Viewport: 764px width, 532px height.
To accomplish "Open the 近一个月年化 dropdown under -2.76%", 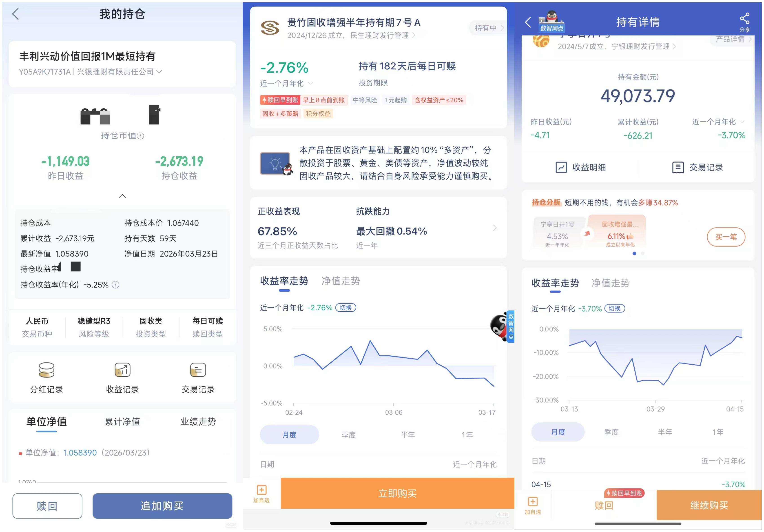I will [x=310, y=83].
